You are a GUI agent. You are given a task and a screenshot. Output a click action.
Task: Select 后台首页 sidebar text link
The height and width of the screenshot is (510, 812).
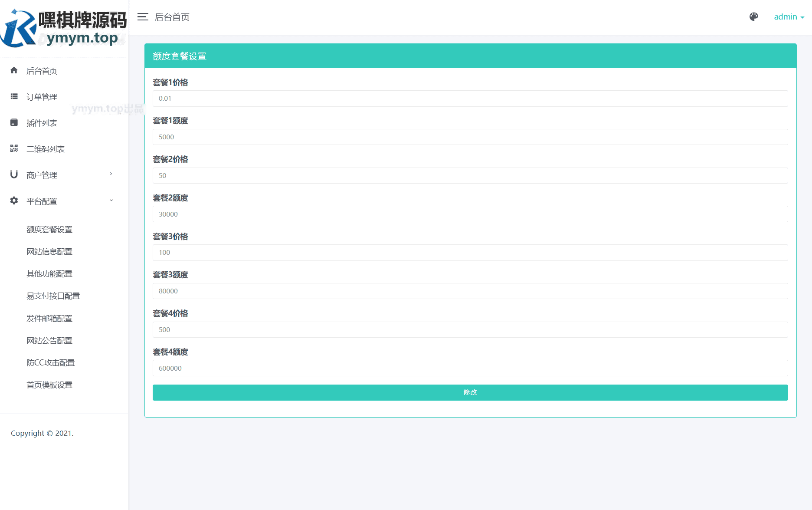[42, 71]
